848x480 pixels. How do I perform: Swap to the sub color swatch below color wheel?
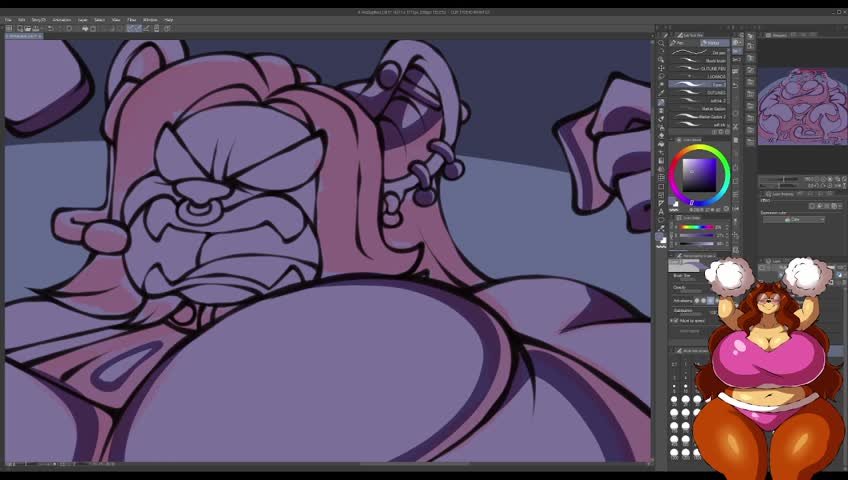(676, 204)
